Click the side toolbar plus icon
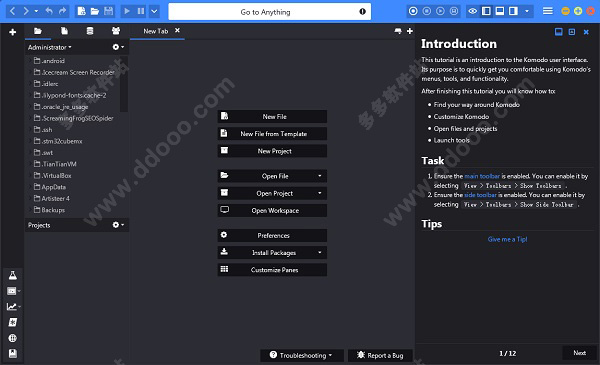Screen dimensions: 600x365 click(x=13, y=32)
